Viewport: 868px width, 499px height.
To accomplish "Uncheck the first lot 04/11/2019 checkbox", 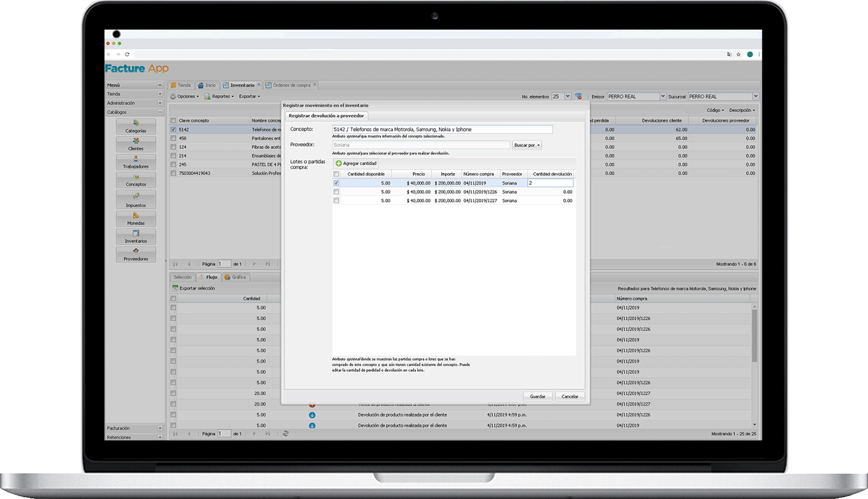I will (336, 183).
